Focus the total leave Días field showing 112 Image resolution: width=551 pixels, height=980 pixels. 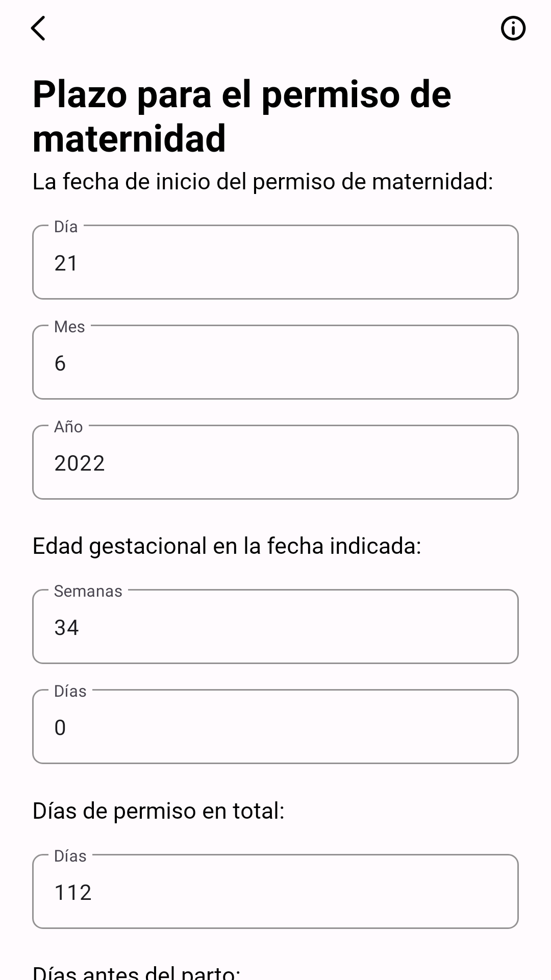pyautogui.click(x=275, y=892)
